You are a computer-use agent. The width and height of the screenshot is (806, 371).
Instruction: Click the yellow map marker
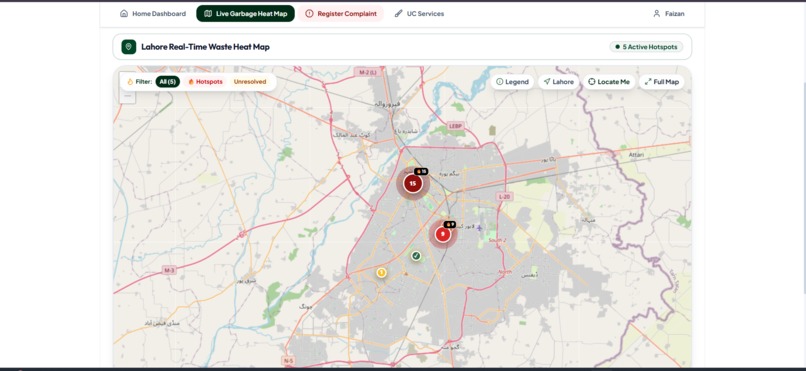tap(381, 272)
